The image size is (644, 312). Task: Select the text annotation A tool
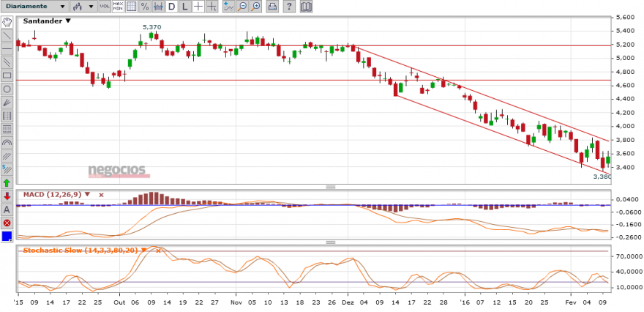click(x=7, y=209)
